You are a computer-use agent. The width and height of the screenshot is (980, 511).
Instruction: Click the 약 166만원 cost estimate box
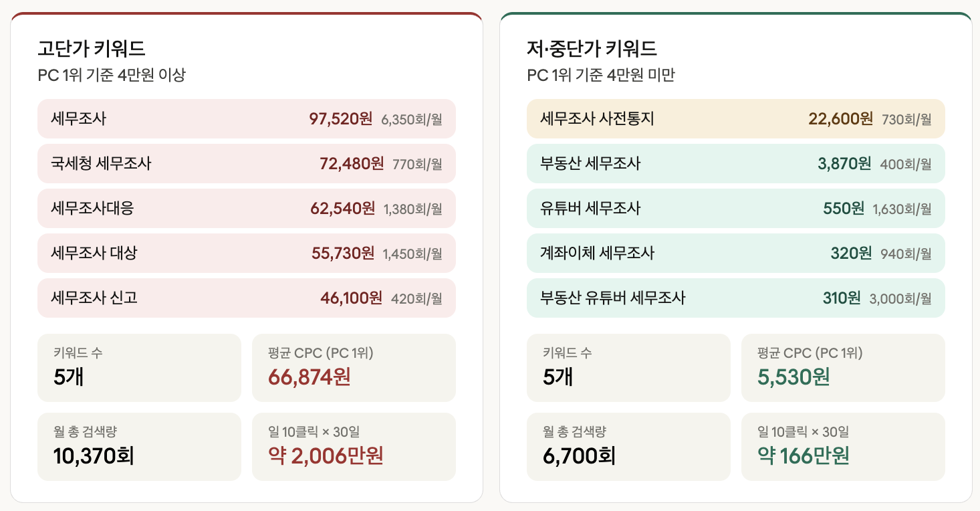(843, 447)
